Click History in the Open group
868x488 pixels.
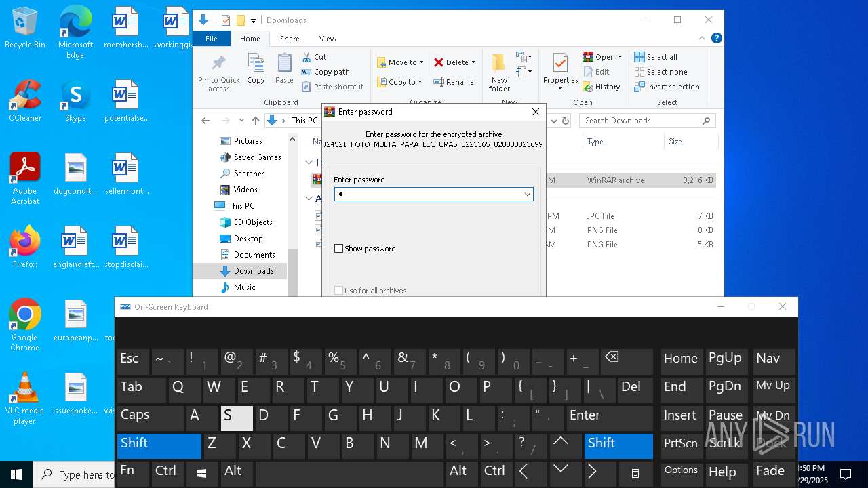click(601, 87)
